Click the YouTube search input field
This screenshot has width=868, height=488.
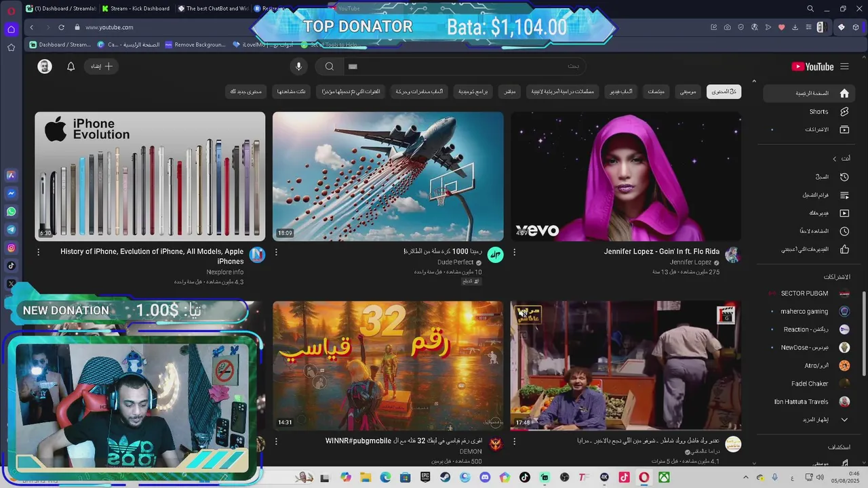point(465,66)
